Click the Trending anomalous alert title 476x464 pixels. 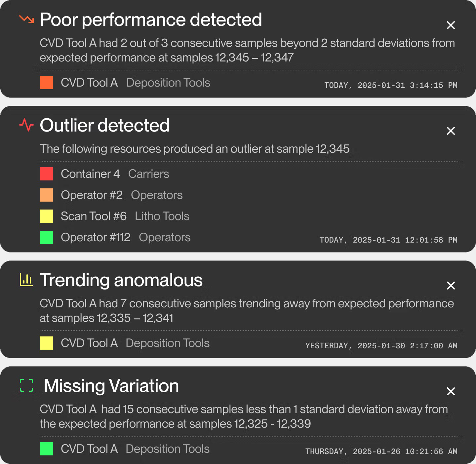121,280
